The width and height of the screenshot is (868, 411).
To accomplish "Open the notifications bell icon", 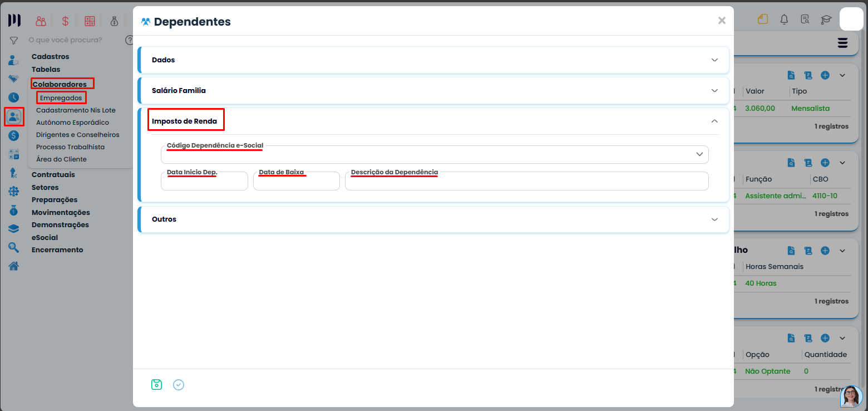I will coord(785,19).
